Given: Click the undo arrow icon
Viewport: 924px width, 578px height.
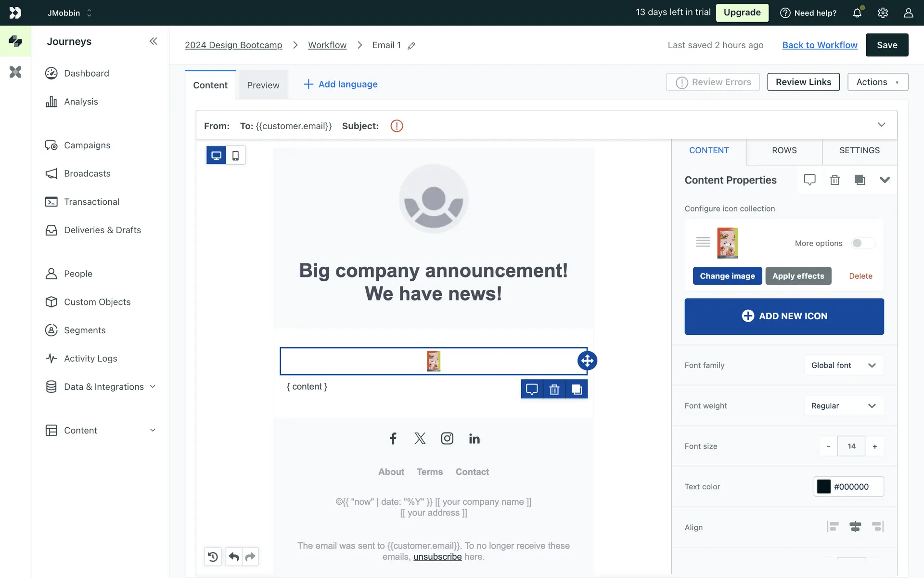Looking at the screenshot, I should [x=234, y=557].
